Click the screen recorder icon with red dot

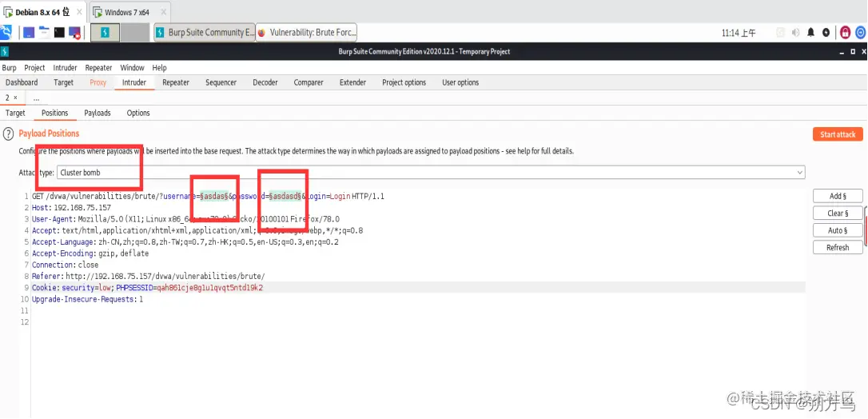(75, 34)
